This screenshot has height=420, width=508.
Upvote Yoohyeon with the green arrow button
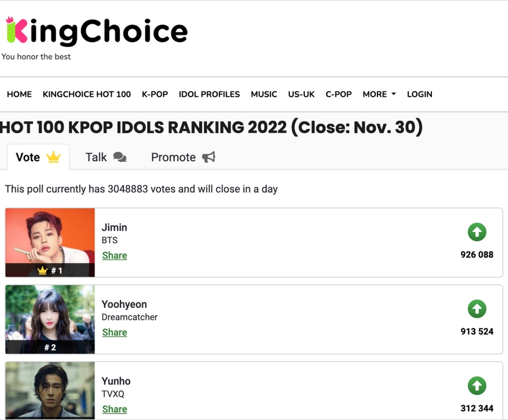(477, 309)
